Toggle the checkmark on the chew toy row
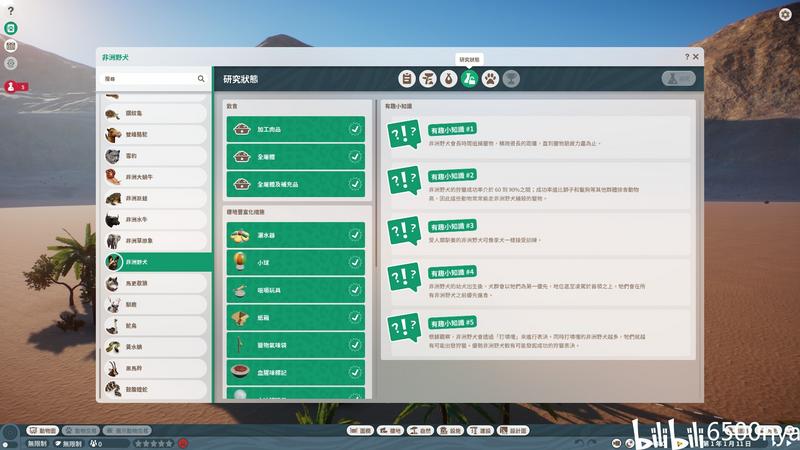This screenshot has height=450, width=800. tap(355, 290)
